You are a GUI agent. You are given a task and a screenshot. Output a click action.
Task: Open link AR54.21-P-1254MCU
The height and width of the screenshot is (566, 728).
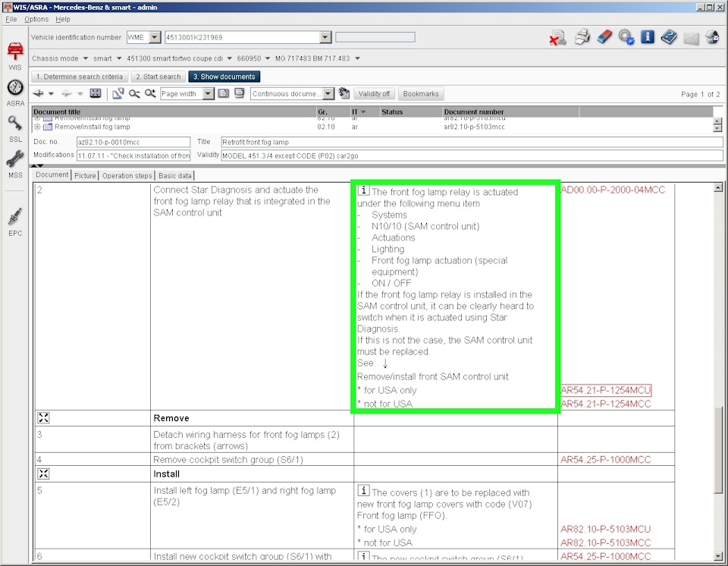pos(605,390)
